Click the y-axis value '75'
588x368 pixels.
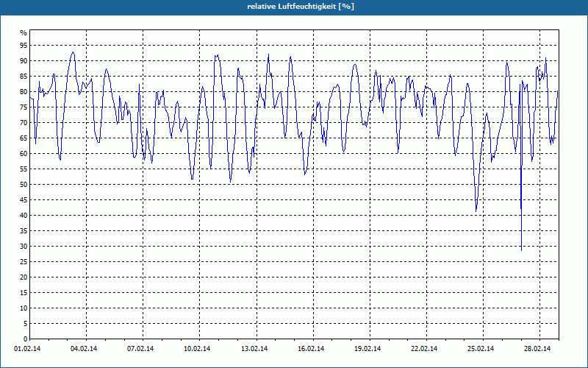click(24, 107)
